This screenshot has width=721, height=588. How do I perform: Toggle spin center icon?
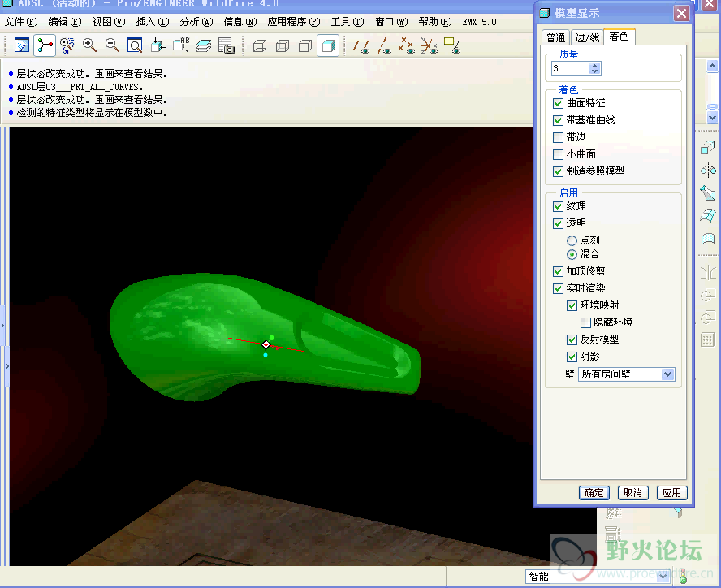(45, 45)
